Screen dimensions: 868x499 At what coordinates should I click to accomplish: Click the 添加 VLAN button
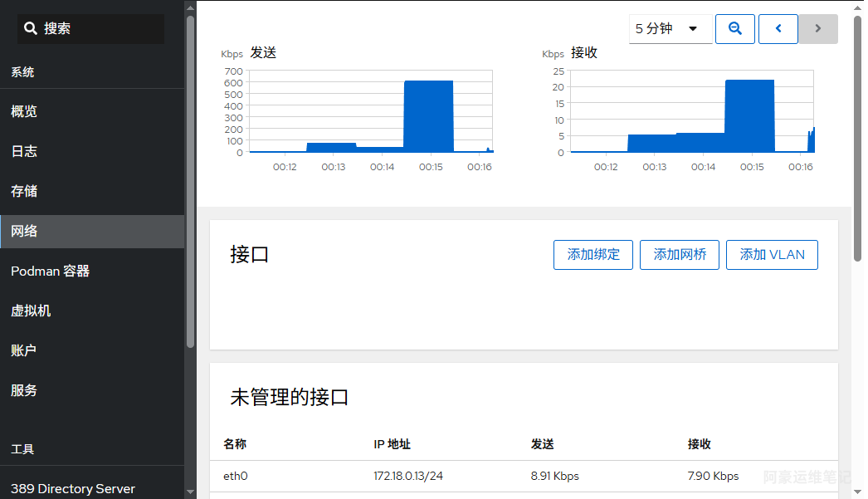point(772,255)
